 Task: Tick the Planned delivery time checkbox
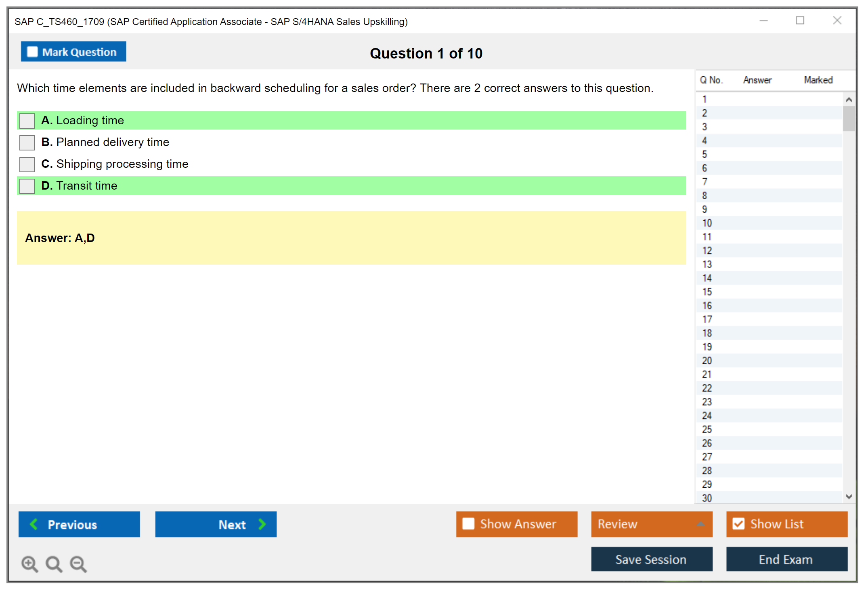27,142
